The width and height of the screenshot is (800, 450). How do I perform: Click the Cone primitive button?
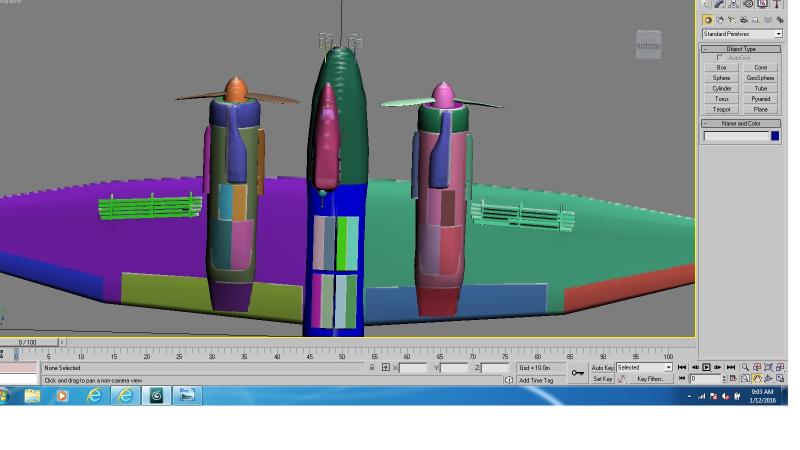click(x=760, y=67)
